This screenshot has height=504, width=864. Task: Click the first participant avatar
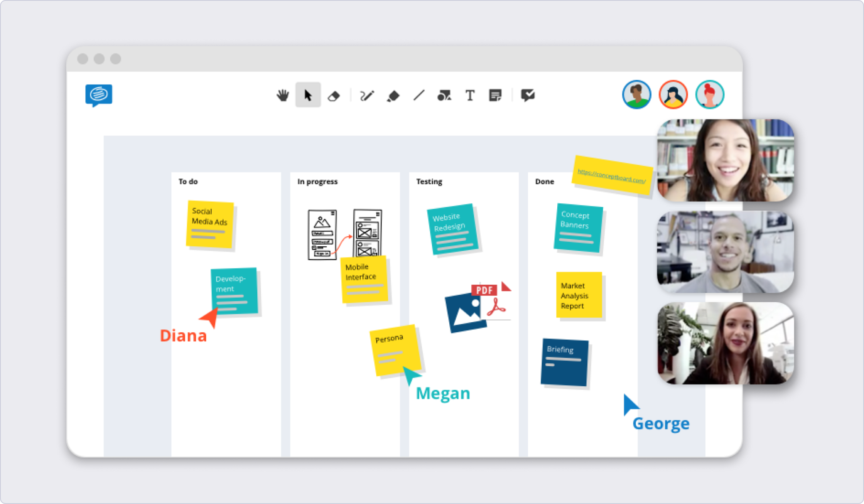[637, 95]
